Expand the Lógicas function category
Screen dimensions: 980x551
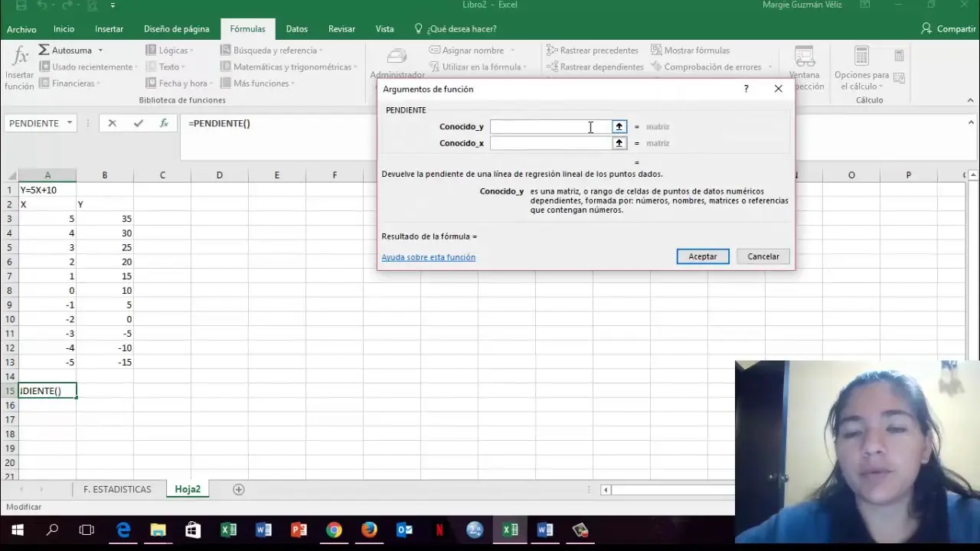173,51
